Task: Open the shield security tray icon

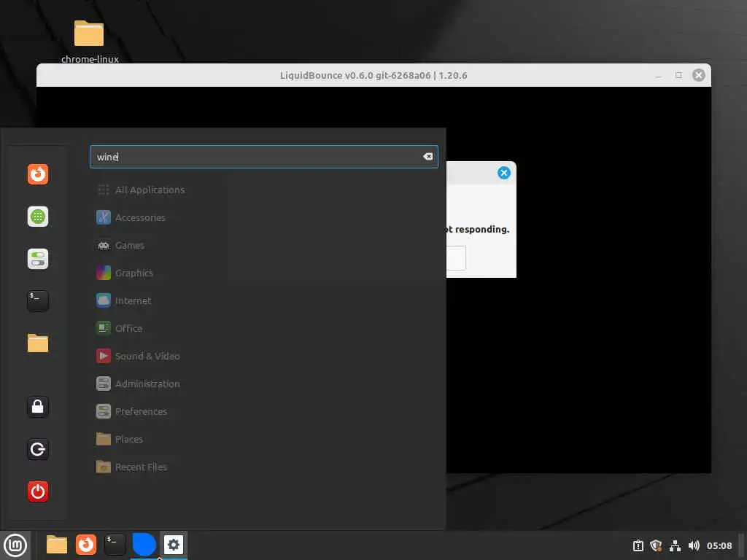Action: pyautogui.click(x=656, y=545)
